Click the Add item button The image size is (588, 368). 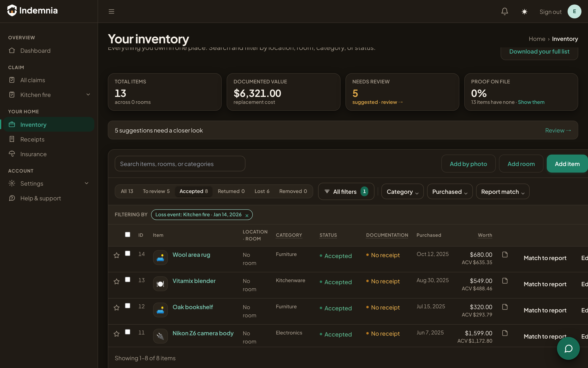tap(567, 164)
